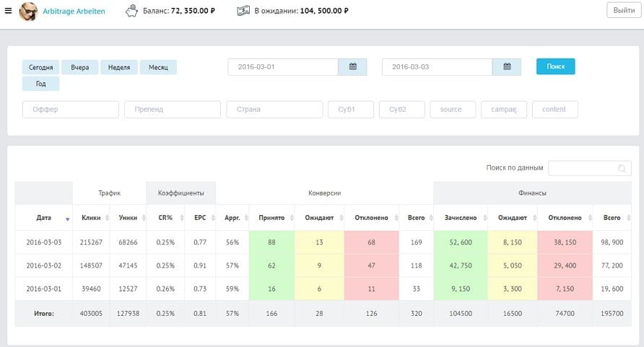
Task: Click the yellow pending cell 13
Action: tap(319, 242)
